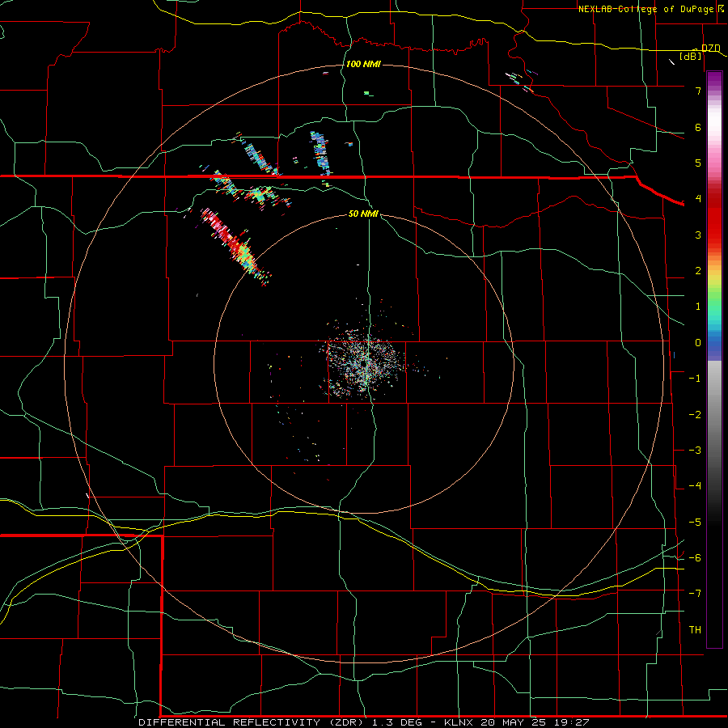Click the 0 value on the dB scale
The image size is (728, 728).
(x=698, y=343)
